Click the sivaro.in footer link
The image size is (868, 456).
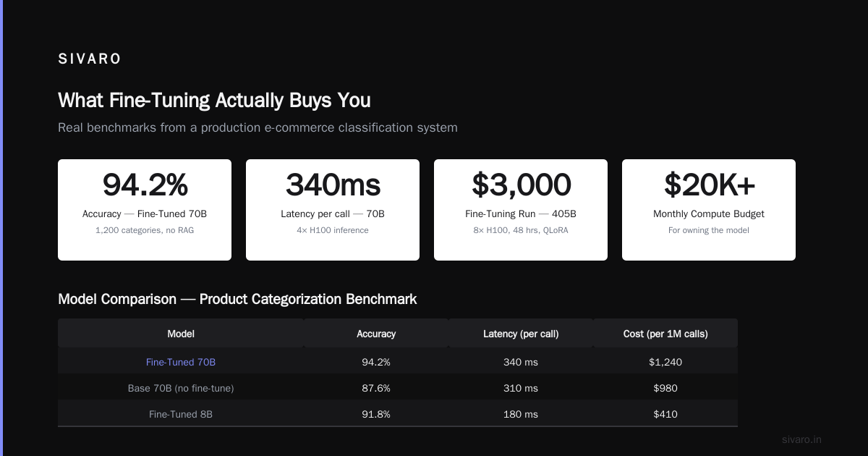[802, 439]
